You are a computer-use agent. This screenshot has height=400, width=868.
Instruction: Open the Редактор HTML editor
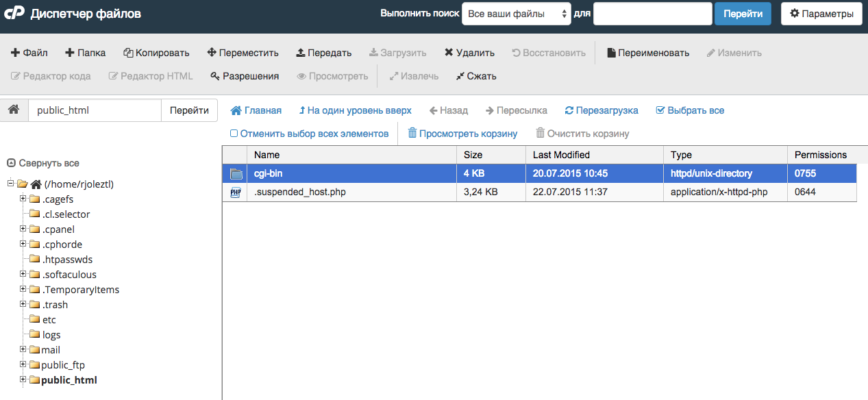coord(151,76)
